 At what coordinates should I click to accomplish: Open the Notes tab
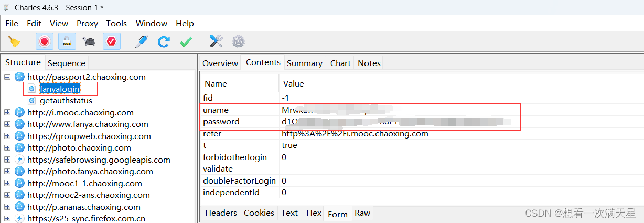[369, 63]
